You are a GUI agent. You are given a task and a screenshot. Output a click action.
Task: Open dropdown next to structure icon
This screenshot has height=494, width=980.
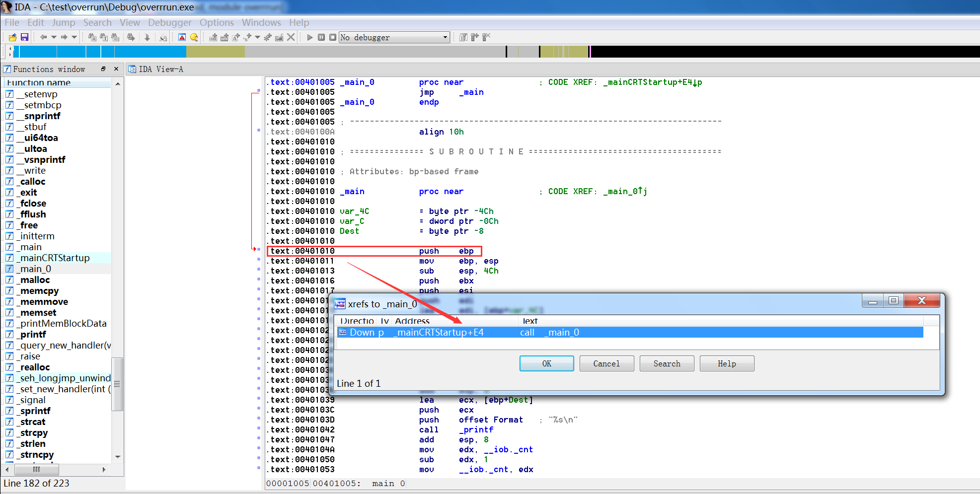(x=257, y=37)
